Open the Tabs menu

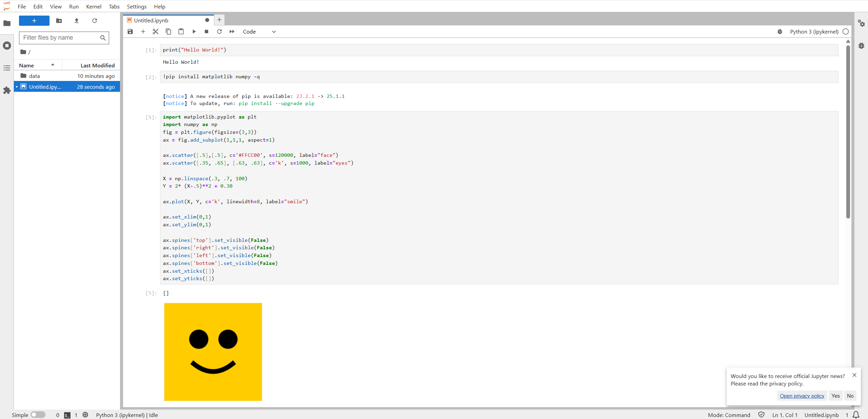click(114, 6)
